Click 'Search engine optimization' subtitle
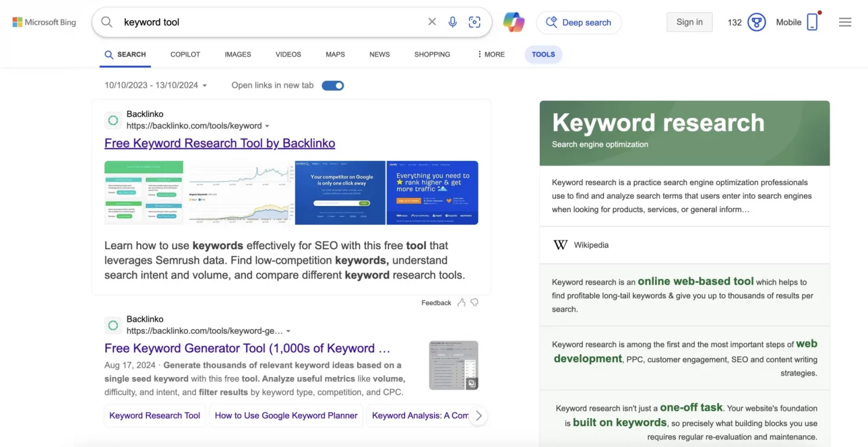The height and width of the screenshot is (447, 868). (600, 145)
